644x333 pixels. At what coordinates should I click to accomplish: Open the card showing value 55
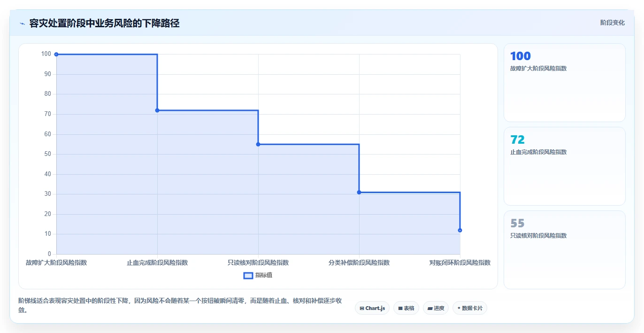coord(565,250)
